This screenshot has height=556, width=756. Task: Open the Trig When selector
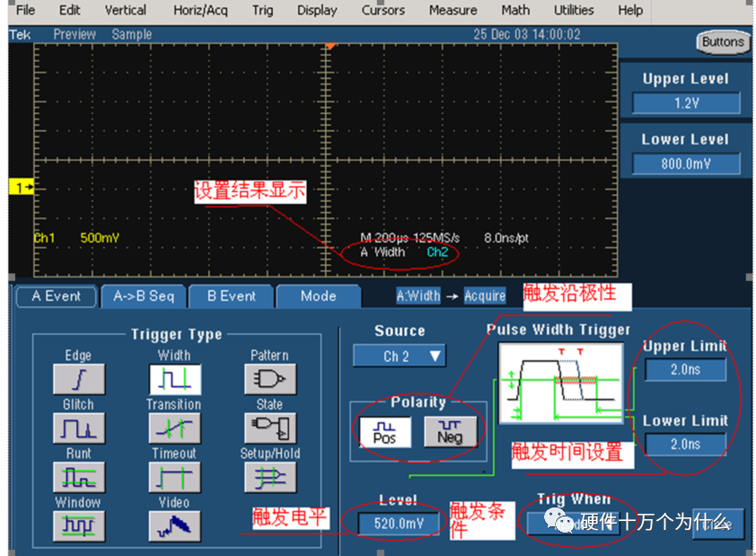[575, 521]
